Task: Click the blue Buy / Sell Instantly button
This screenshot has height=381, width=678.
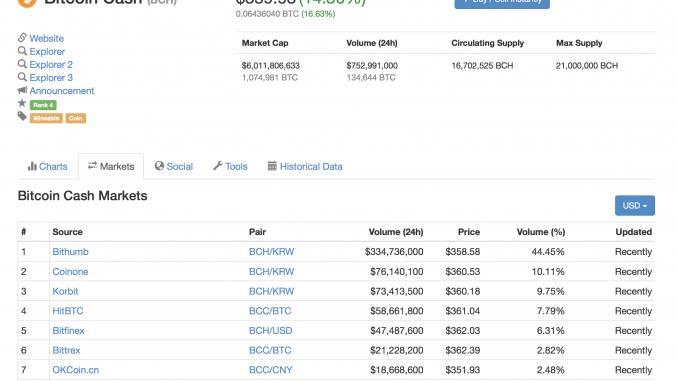Action: click(502, 3)
